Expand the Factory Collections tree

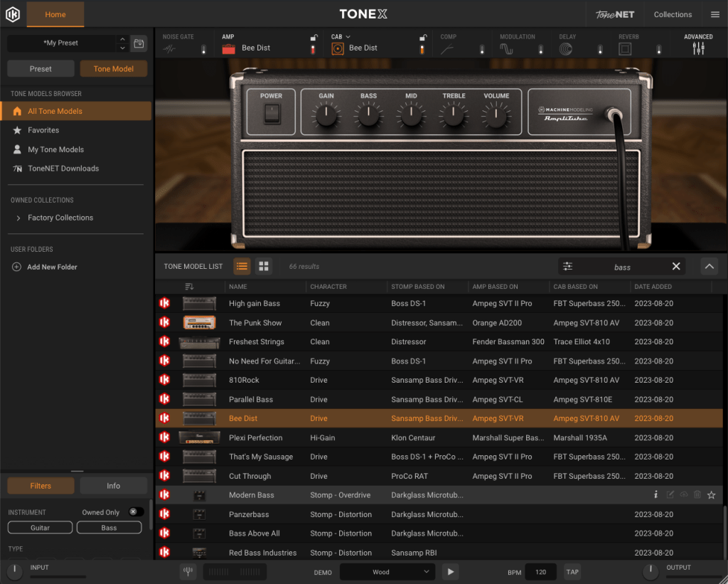tap(18, 218)
